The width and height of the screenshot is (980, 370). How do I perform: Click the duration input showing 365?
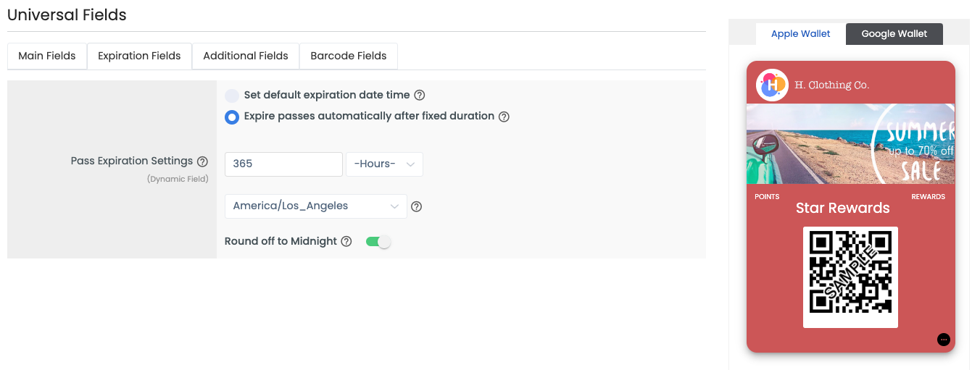click(283, 164)
